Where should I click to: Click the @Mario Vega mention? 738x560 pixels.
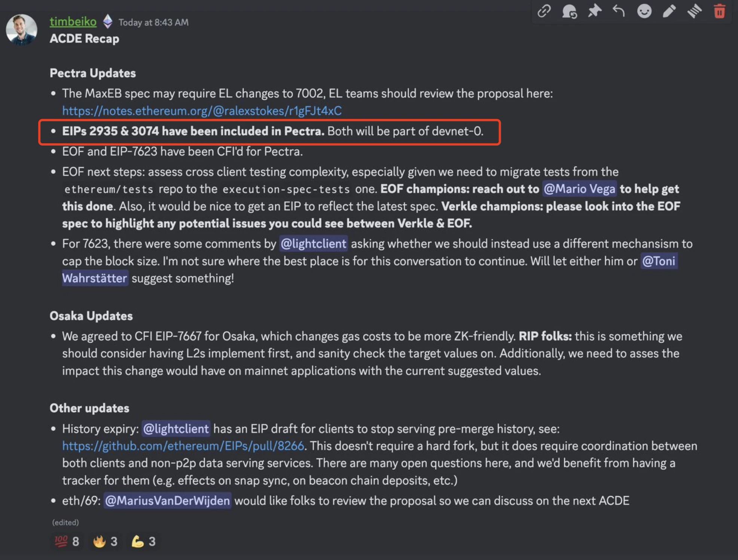pos(579,189)
